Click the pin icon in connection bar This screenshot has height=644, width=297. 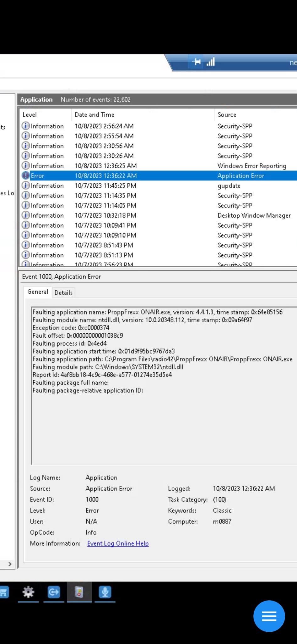pos(197,62)
